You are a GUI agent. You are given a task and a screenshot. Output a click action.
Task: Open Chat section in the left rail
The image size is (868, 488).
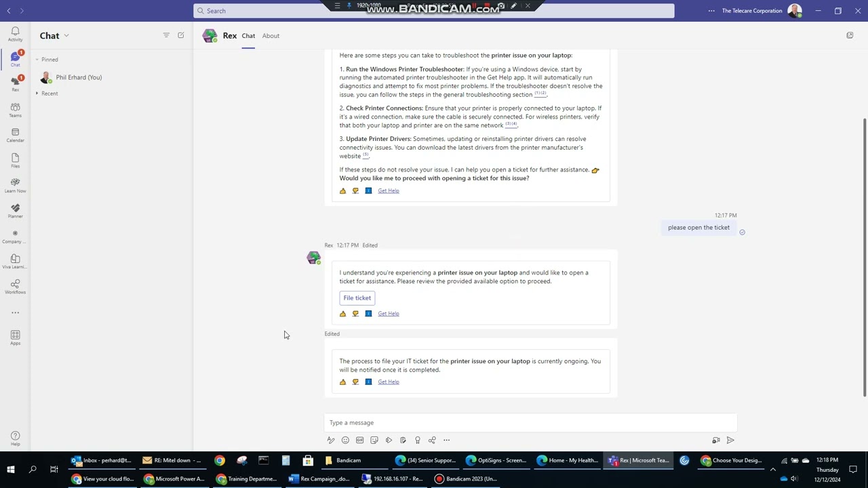point(15,60)
